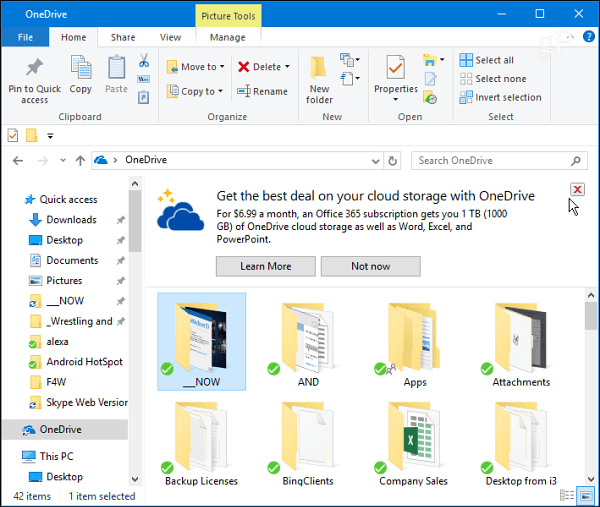Click the Properties checkmark icon

click(x=395, y=67)
